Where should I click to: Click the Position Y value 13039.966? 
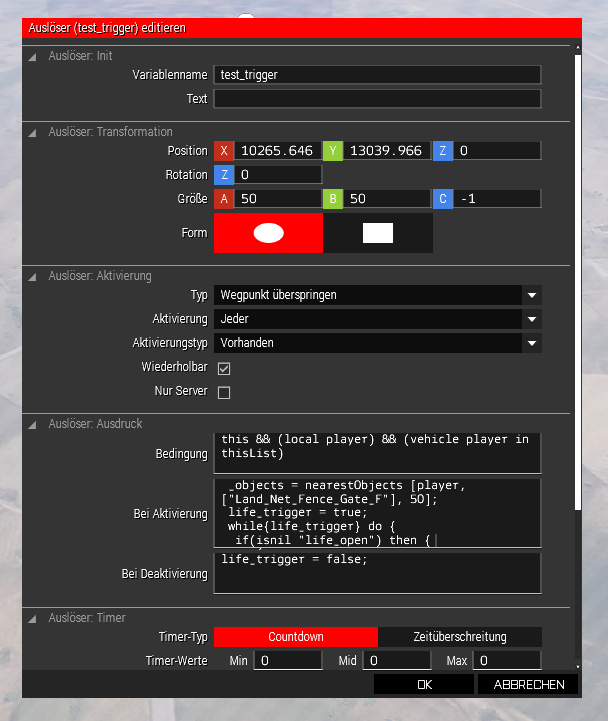click(x=387, y=151)
